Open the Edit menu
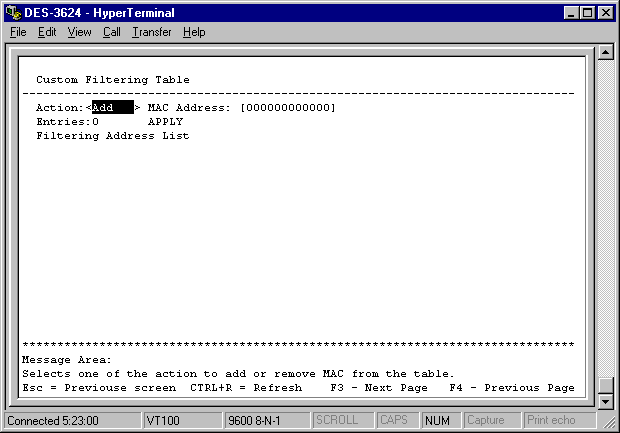This screenshot has width=620, height=433. click(x=47, y=32)
